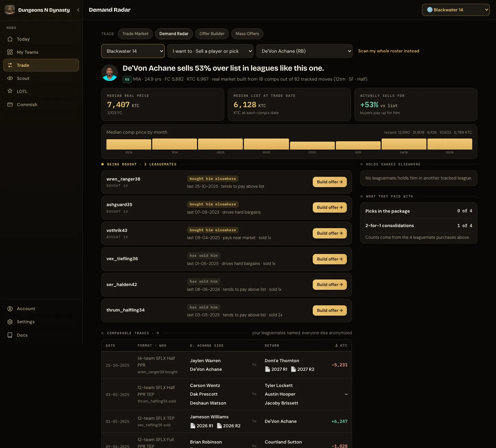The width and height of the screenshot is (496, 448).
Task: Click the 2027 R1 pick document icon
Action: tap(267, 369)
